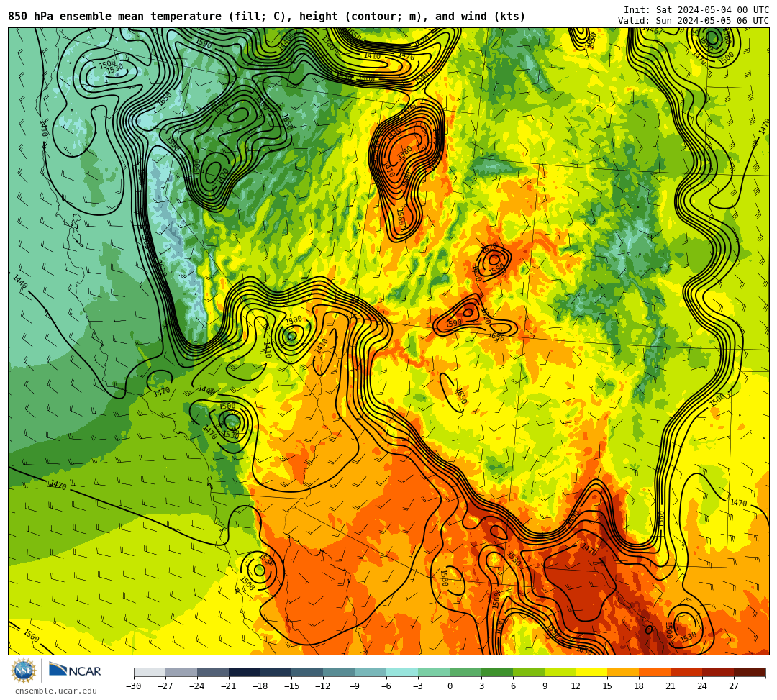This screenshot has height=700, width=777.
Task: Click the 0 colorbar tick label
Action: pos(450,686)
